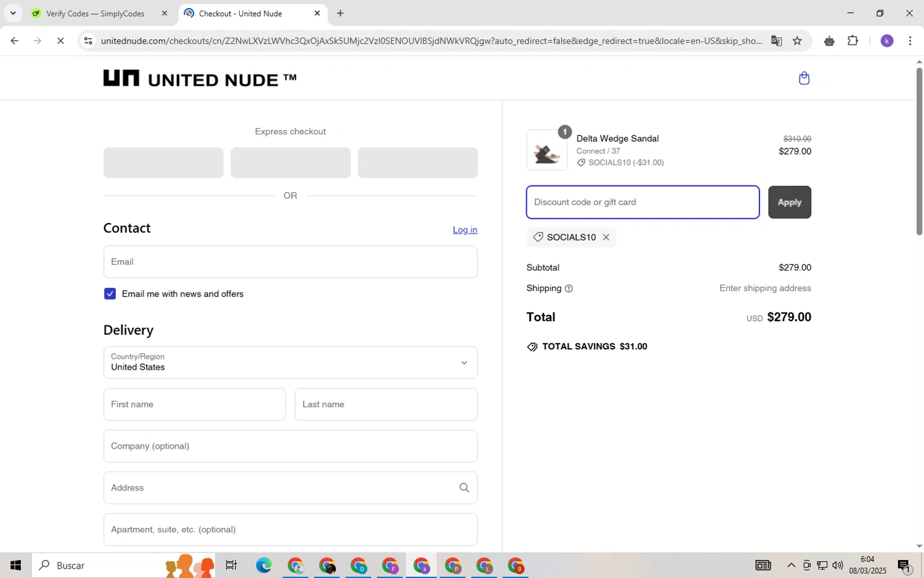Open the notification center icon
The image size is (924, 578).
pyautogui.click(x=904, y=565)
